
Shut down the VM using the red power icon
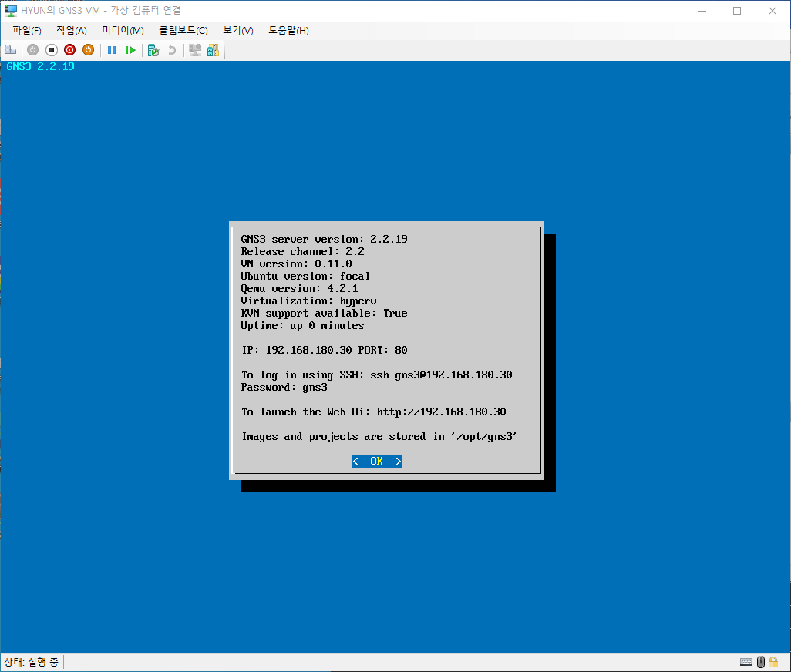(69, 50)
